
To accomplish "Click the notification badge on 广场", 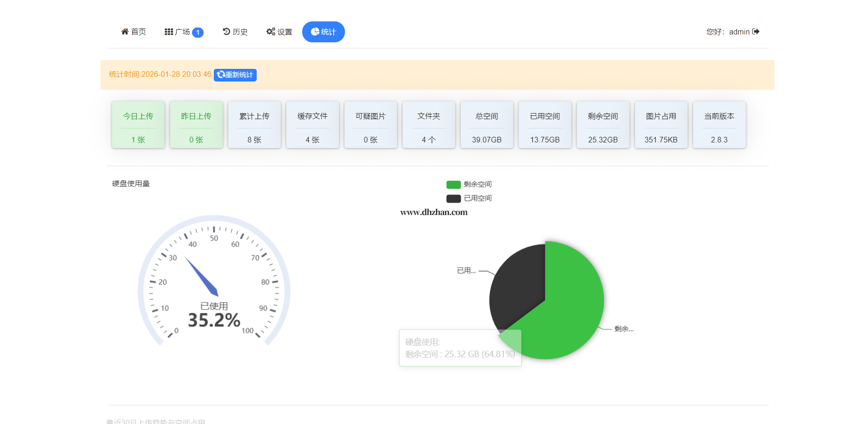I will (x=198, y=33).
